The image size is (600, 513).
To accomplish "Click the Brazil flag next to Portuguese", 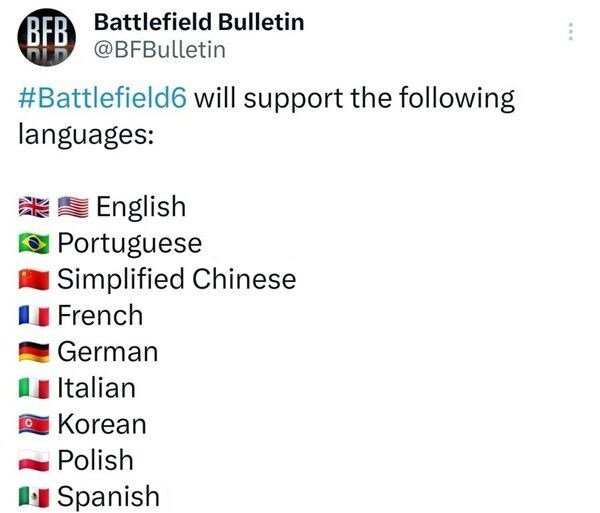I will pos(34,243).
